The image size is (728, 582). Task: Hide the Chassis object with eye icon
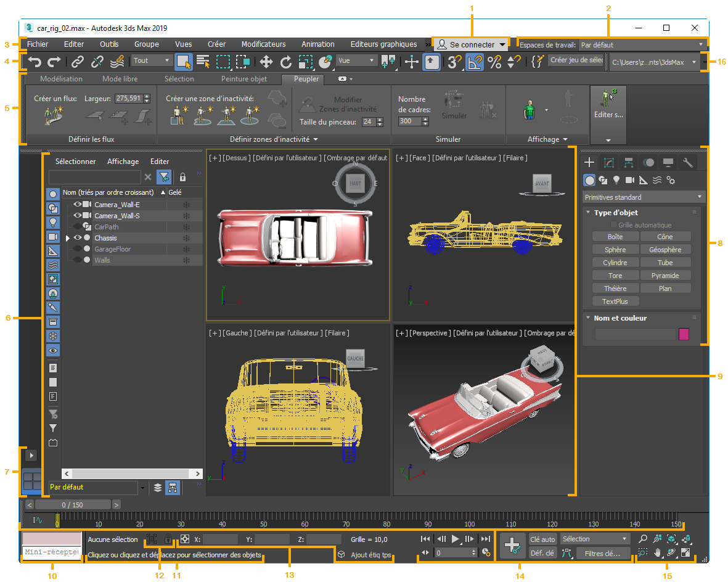(78, 238)
